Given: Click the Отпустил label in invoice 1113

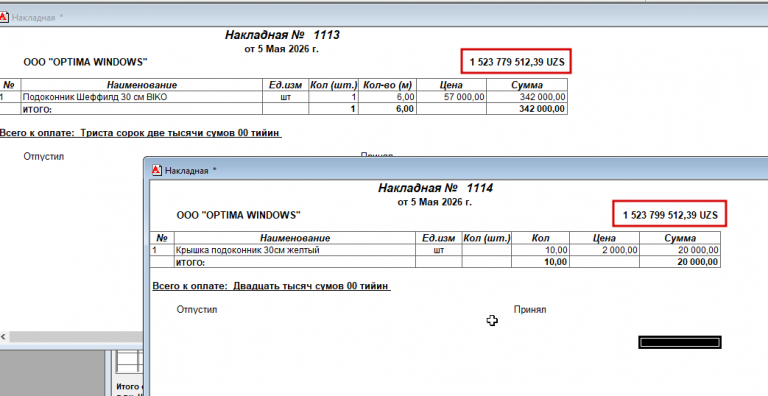Looking at the screenshot, I should 44,156.
